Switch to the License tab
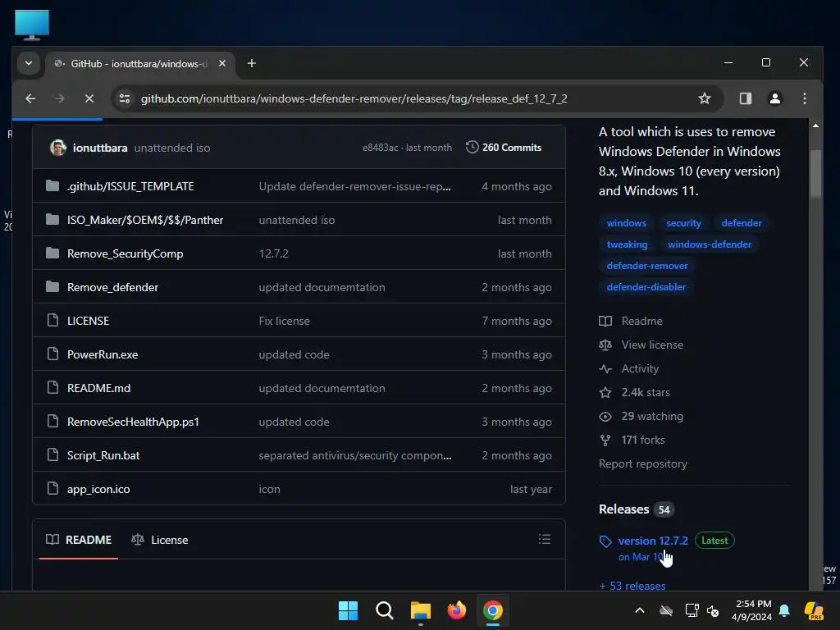The image size is (840, 630). click(160, 540)
